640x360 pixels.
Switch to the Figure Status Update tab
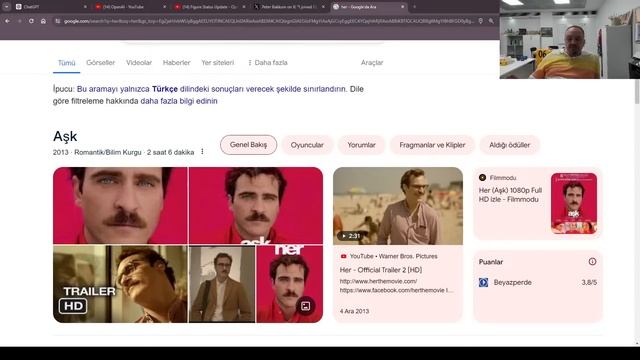click(x=210, y=7)
